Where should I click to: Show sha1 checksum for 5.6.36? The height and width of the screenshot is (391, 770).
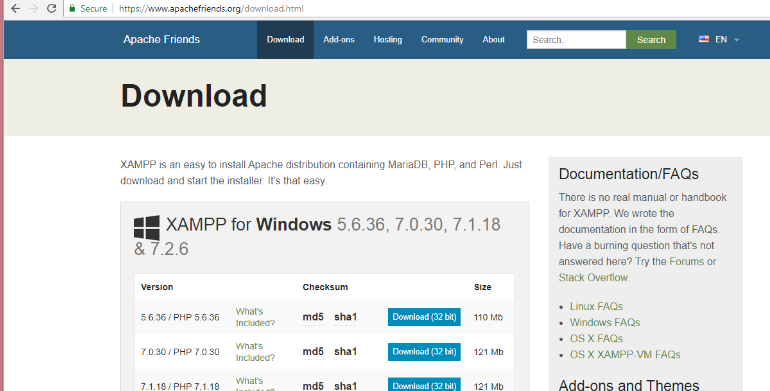[345, 317]
